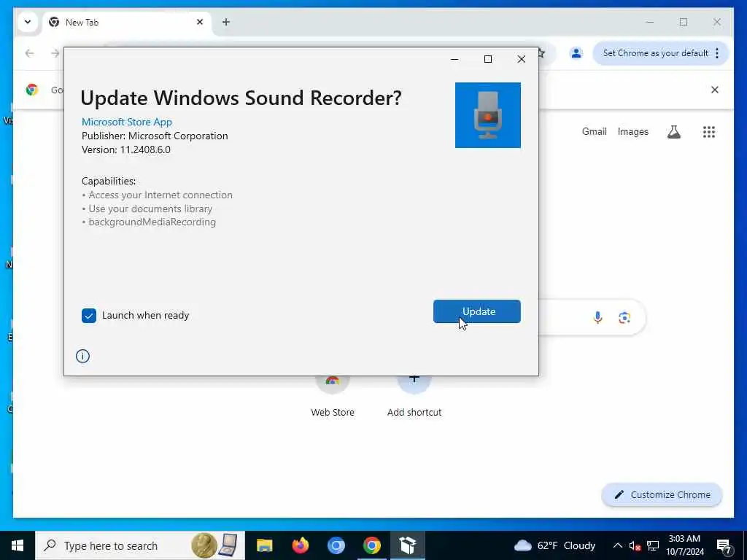
Task: Close the Chrome browser window
Action: (716, 22)
